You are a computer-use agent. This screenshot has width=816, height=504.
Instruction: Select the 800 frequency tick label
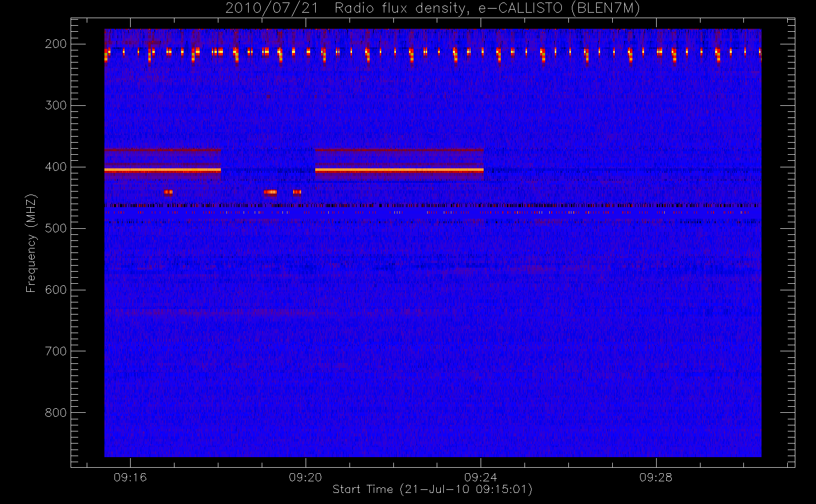[56, 413]
